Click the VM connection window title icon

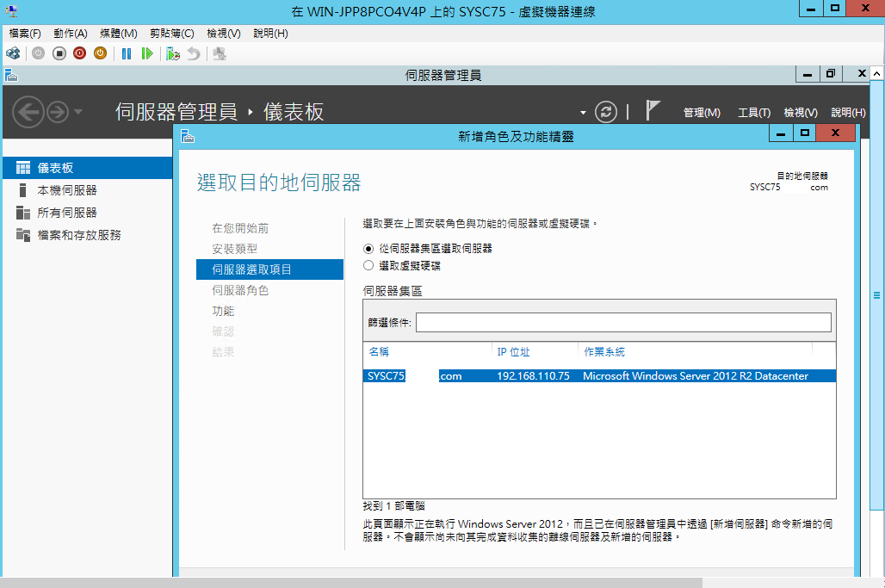[10, 10]
